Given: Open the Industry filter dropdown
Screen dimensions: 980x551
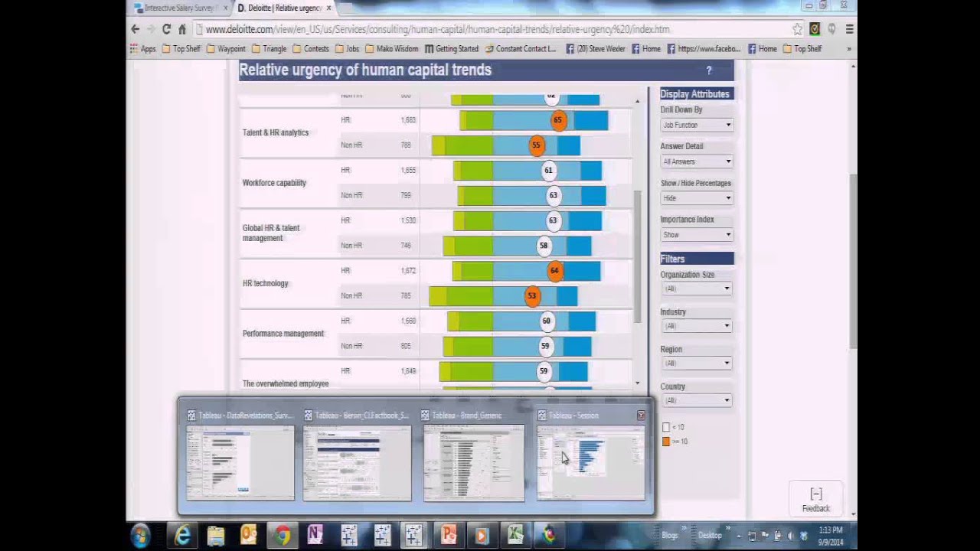Looking at the screenshot, I should click(x=697, y=326).
